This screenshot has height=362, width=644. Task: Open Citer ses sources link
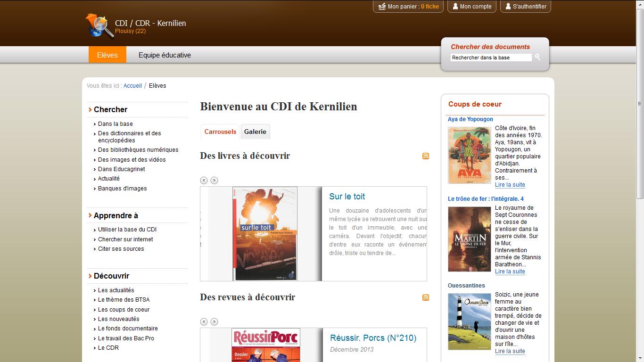coord(121,249)
